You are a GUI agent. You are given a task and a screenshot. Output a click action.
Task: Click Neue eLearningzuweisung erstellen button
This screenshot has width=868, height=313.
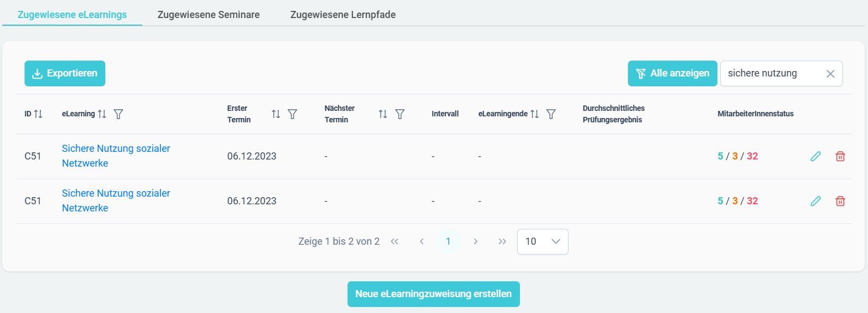point(434,294)
